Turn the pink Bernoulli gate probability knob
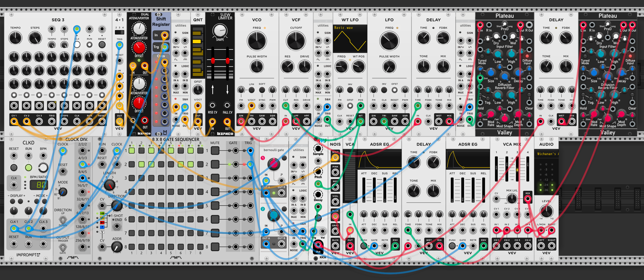The height and width of the screenshot is (280, 644). pyautogui.click(x=273, y=164)
